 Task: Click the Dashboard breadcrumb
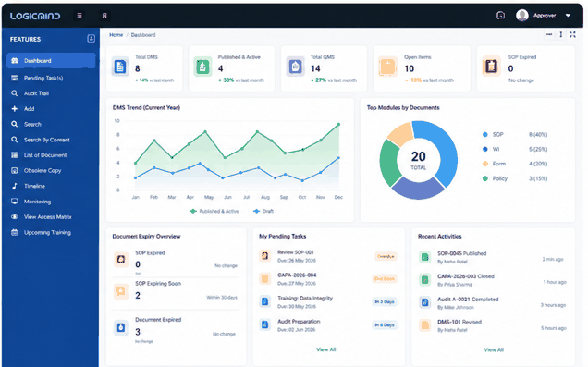(143, 35)
